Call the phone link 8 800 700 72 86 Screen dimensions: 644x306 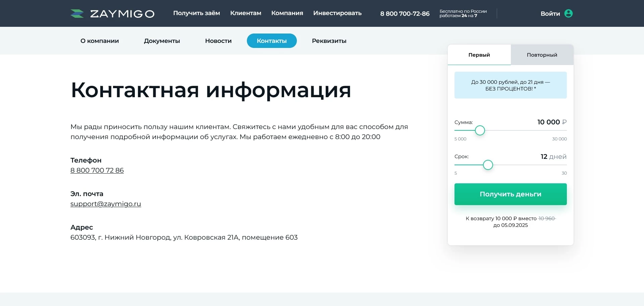coord(97,170)
